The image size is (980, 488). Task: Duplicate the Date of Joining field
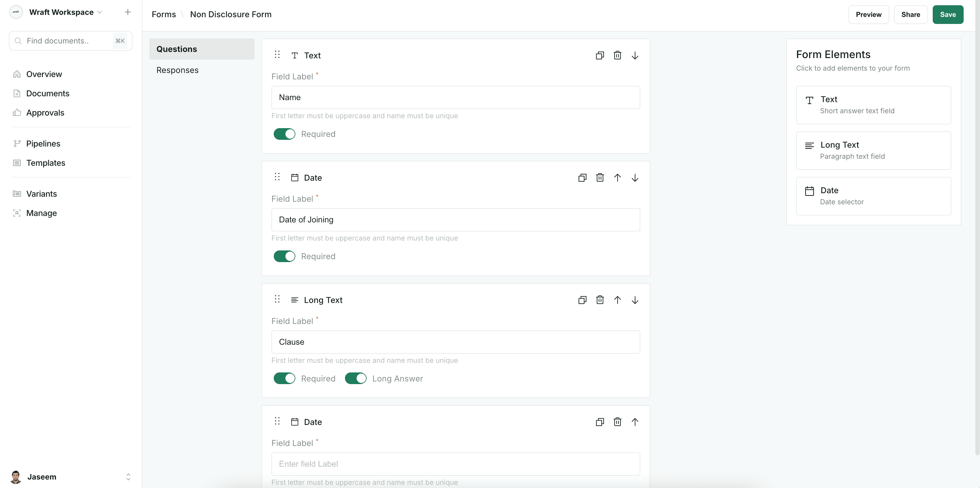(x=582, y=178)
